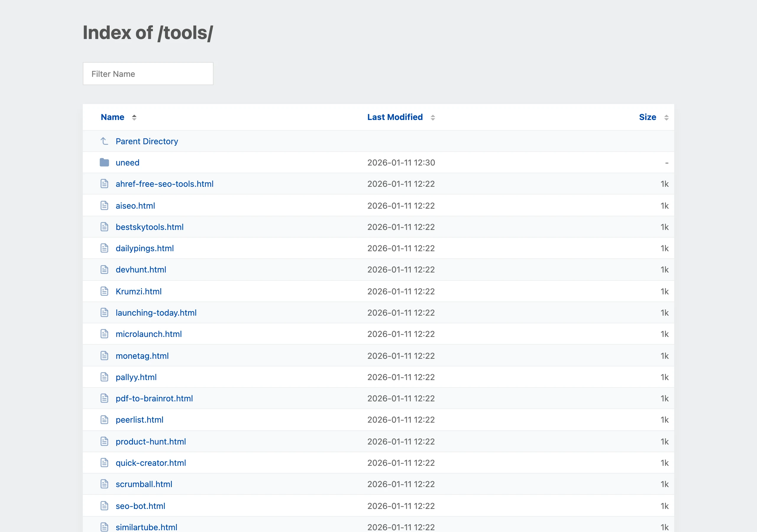Open the uneed folder link

point(127,163)
